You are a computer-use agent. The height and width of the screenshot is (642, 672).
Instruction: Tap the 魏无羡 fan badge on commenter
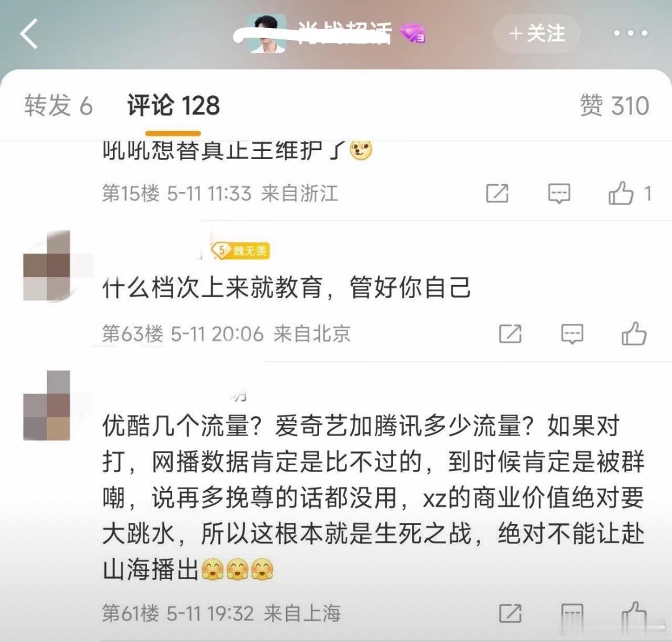pyautogui.click(x=241, y=250)
